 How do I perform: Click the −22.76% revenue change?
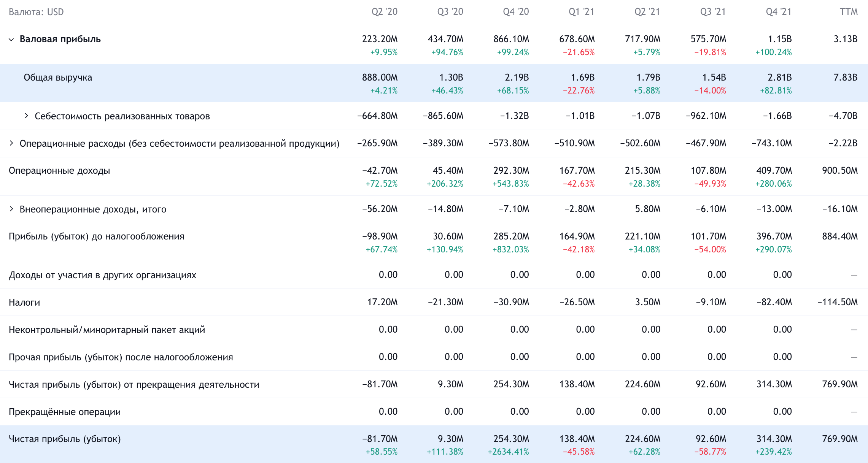[x=579, y=91]
